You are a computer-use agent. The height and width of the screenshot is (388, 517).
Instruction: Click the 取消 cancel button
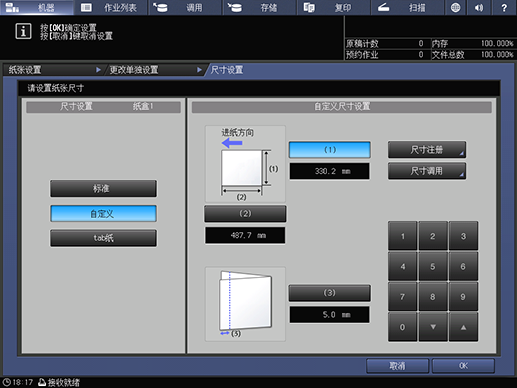(397, 366)
